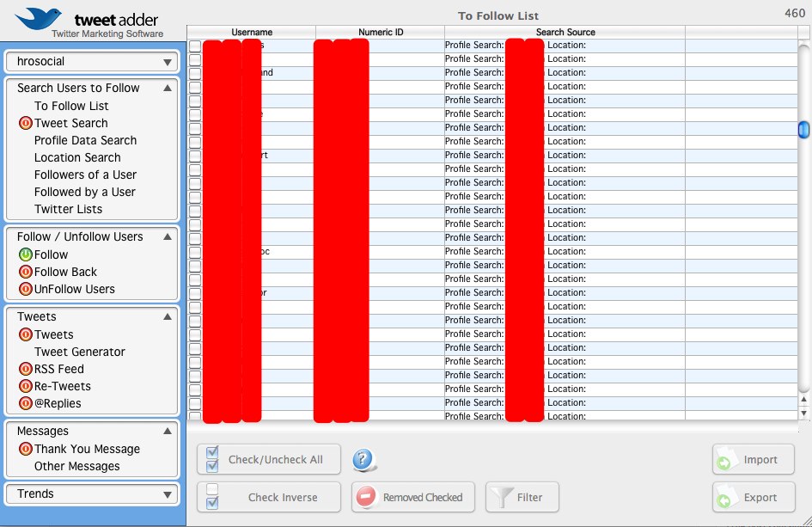Open To Follow List in the sidebar
812x527 pixels.
click(71, 106)
